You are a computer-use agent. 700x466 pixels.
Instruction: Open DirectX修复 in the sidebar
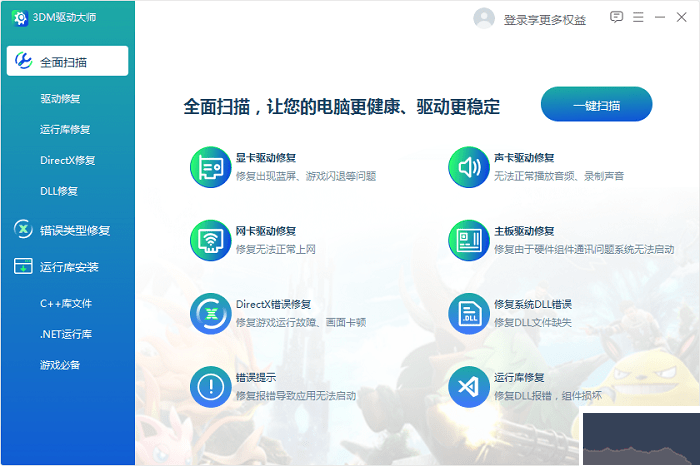coord(67,160)
